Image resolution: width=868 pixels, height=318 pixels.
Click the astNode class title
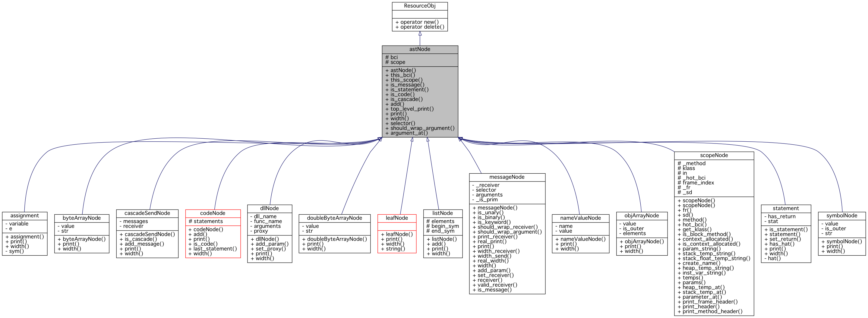pyautogui.click(x=419, y=49)
